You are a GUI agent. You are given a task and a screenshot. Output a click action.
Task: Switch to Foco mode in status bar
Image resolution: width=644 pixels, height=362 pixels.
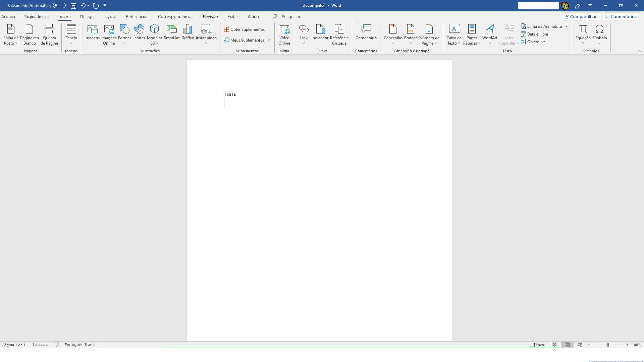coord(537,345)
